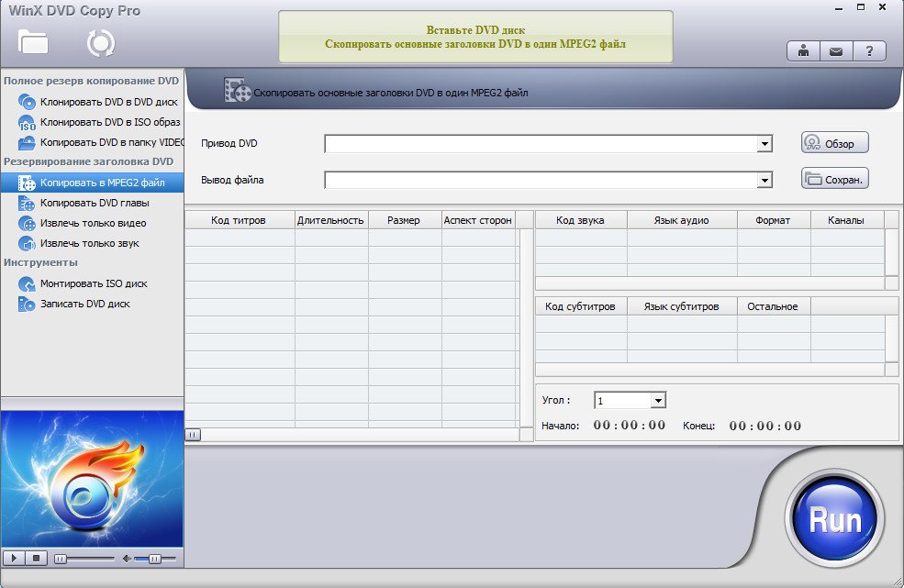Screen dimensions: 904x588
Task: Select Копировать DVD главы
Action: tap(95, 203)
